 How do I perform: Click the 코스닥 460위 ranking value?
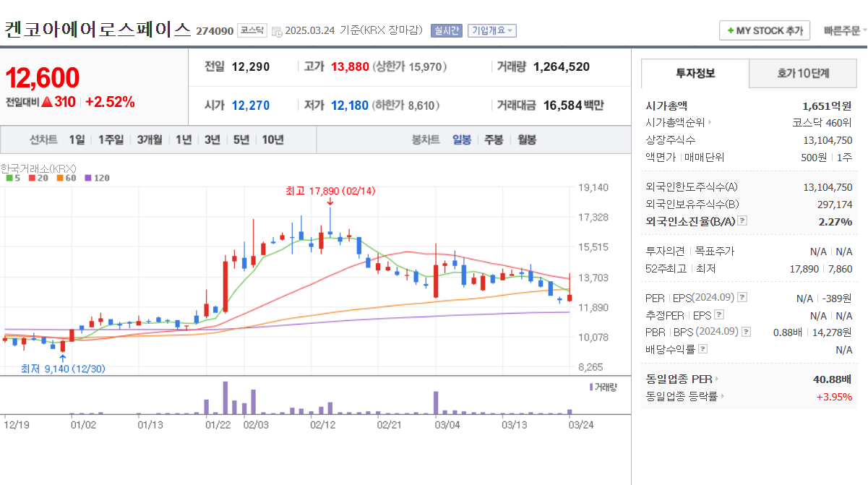pyautogui.click(x=822, y=123)
